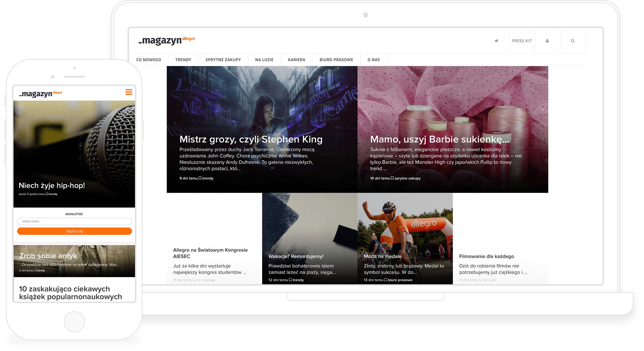Open the mobile hamburger menu
Screen dimensions: 644x351
coord(129,92)
